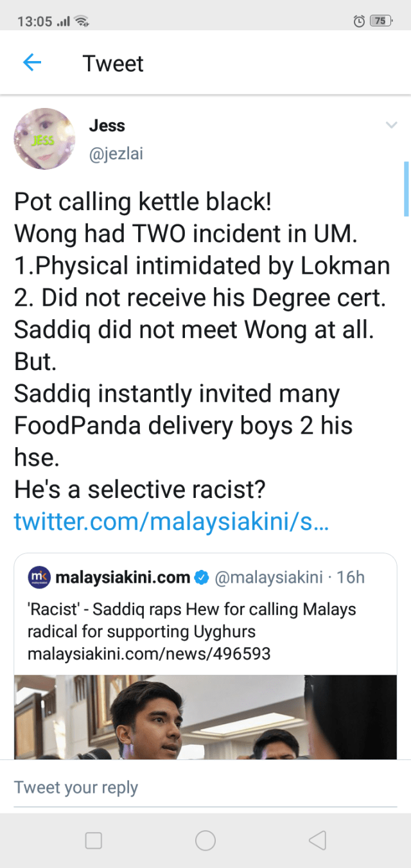Expand the tweet options chevron

(391, 125)
